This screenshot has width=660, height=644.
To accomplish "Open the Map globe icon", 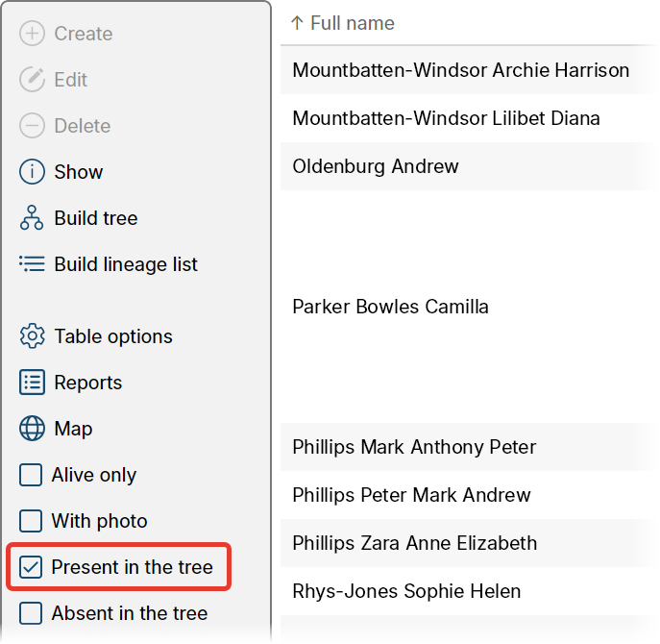I will [x=32, y=429].
